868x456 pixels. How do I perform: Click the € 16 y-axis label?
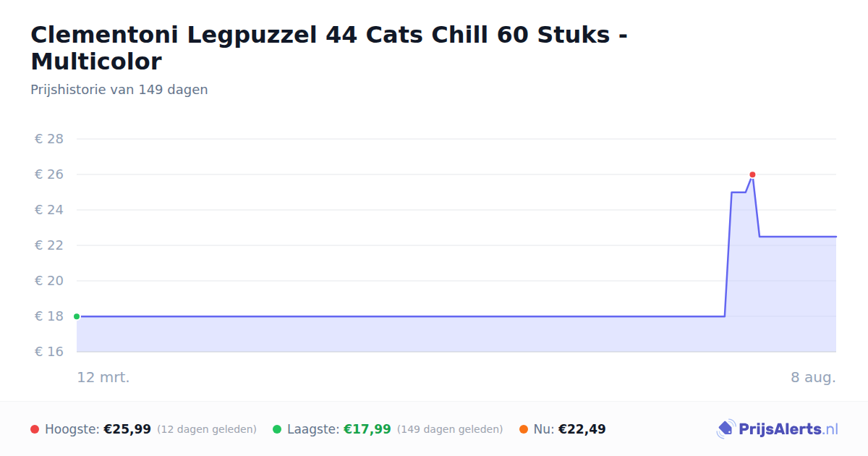coord(49,352)
